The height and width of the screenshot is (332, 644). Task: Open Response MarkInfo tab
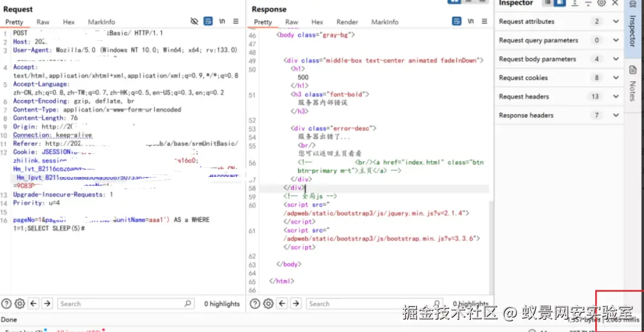tap(385, 22)
